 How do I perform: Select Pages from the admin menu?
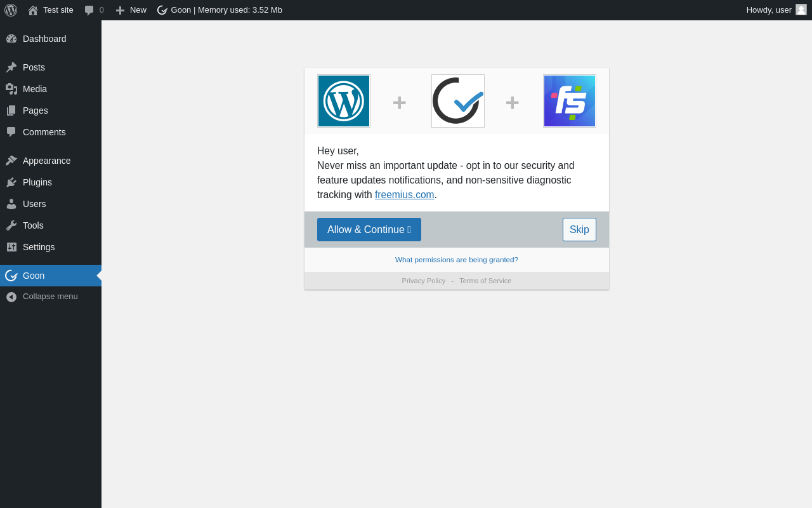[x=51, y=110]
